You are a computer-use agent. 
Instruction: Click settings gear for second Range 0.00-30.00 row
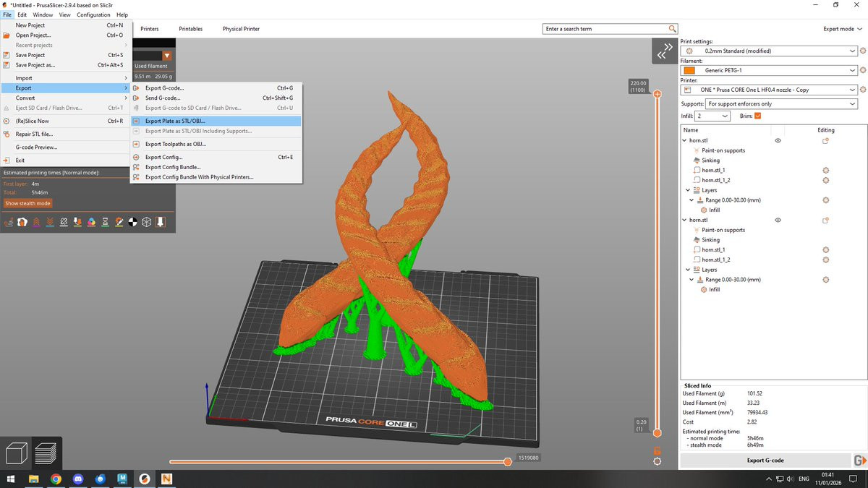(x=825, y=280)
